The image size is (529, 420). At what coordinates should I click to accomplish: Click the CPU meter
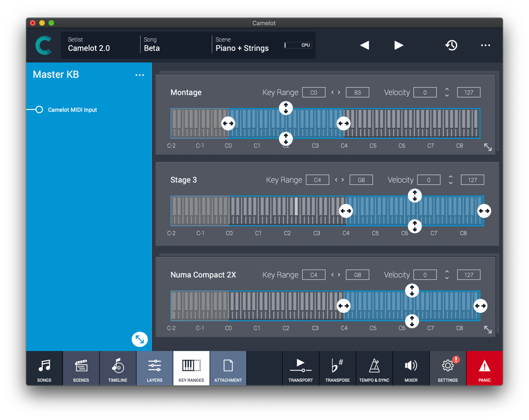point(298,45)
